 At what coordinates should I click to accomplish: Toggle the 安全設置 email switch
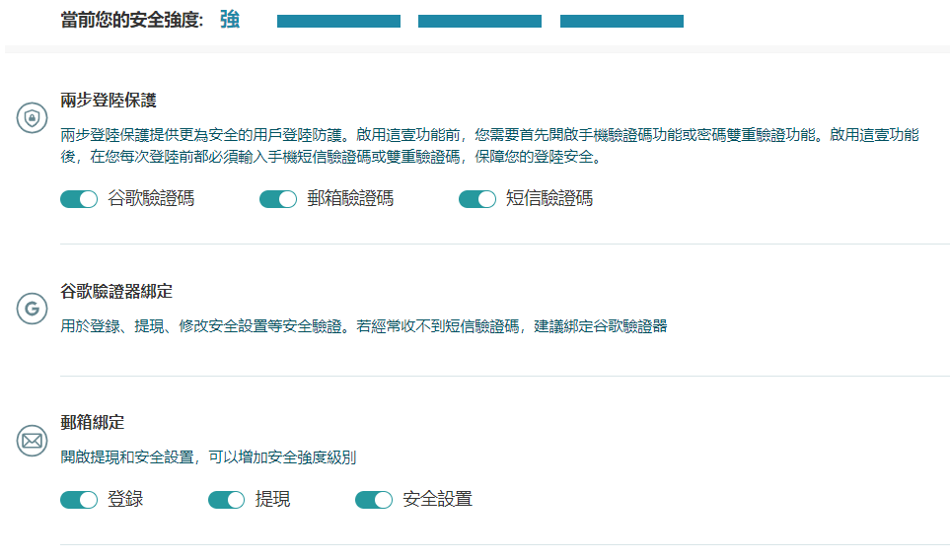pyautogui.click(x=374, y=500)
